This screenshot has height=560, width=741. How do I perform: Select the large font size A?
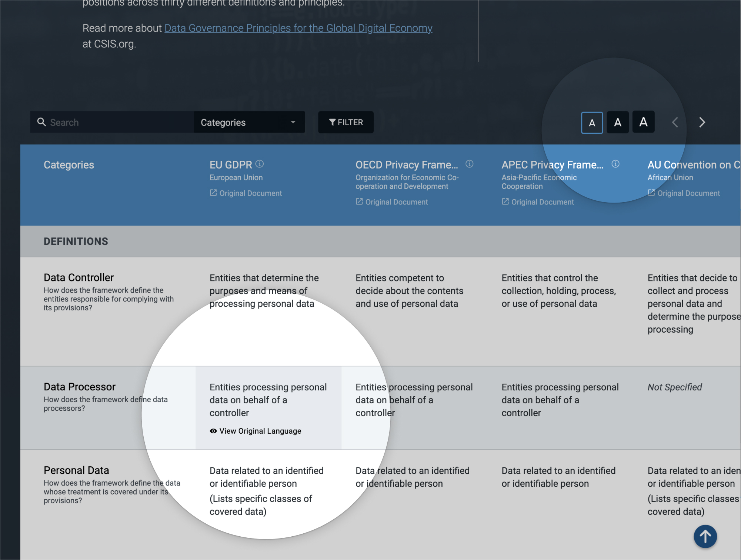coord(643,121)
